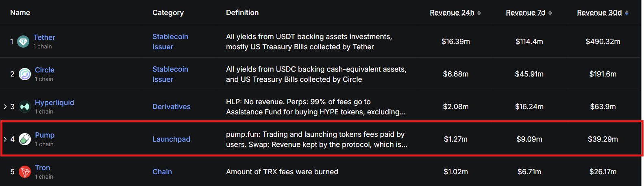Click the Revenue 30d column header
The height and width of the screenshot is (186, 644).
(599, 13)
